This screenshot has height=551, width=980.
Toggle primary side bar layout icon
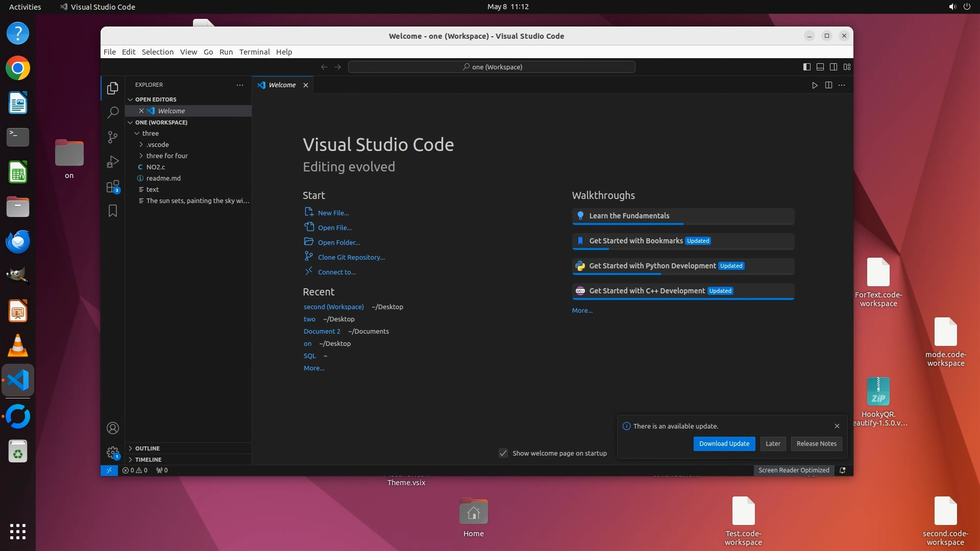[807, 67]
